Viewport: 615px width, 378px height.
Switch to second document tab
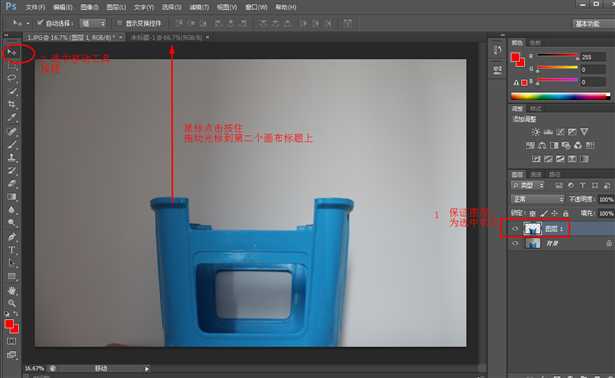coord(167,37)
